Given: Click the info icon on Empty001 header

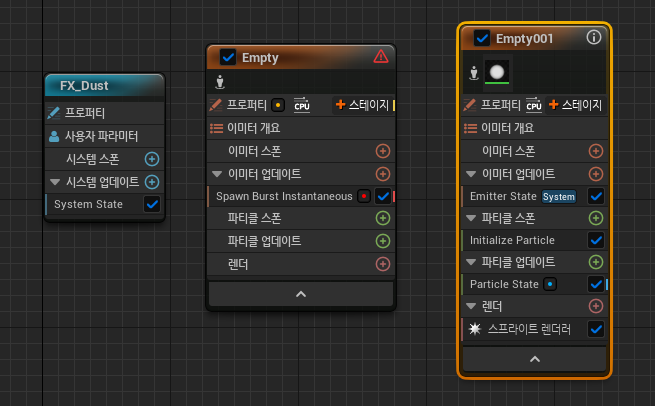Looking at the screenshot, I should point(594,38).
